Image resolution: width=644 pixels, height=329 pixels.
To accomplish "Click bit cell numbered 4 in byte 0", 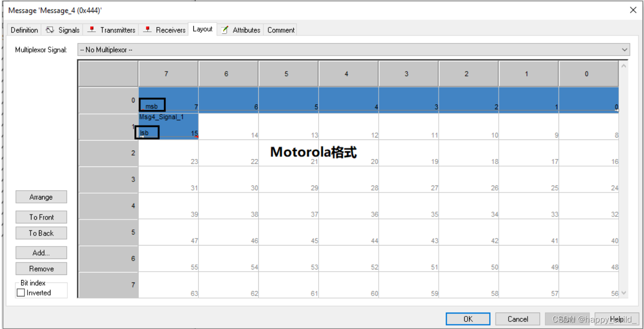I will coord(348,100).
